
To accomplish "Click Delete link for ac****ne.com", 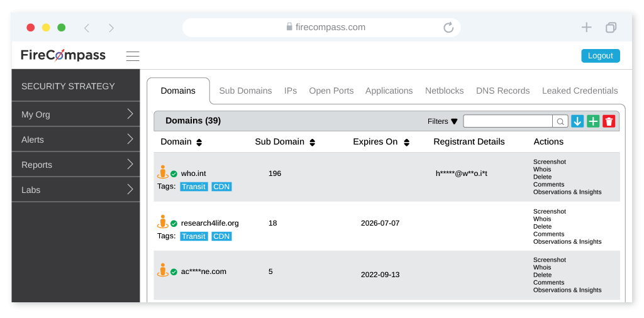I will [543, 275].
